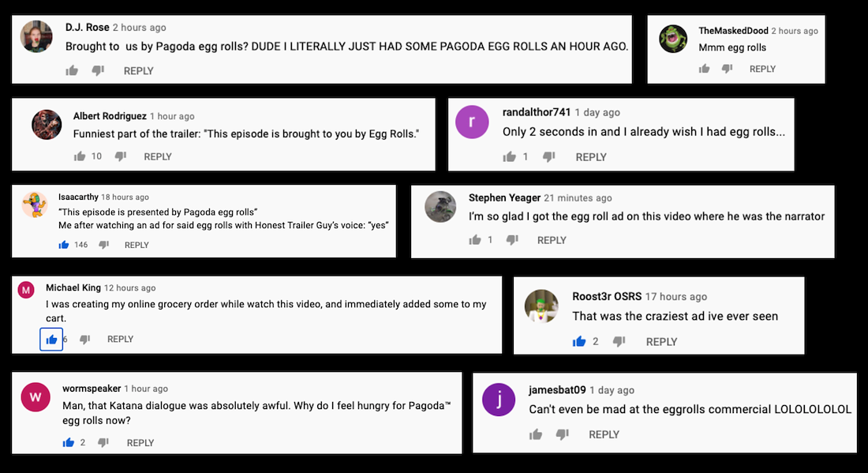This screenshot has width=868, height=473.
Task: Open Albert Rodriguez's channel name link
Action: [x=110, y=116]
